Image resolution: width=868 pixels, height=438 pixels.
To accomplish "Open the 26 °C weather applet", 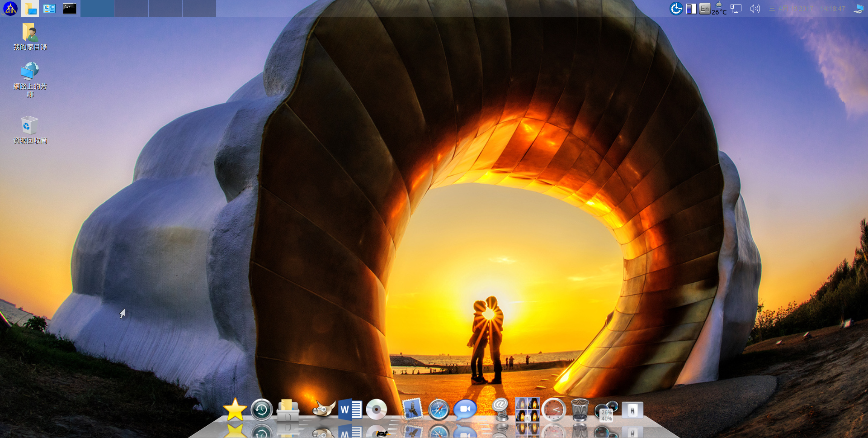I will coord(719,9).
